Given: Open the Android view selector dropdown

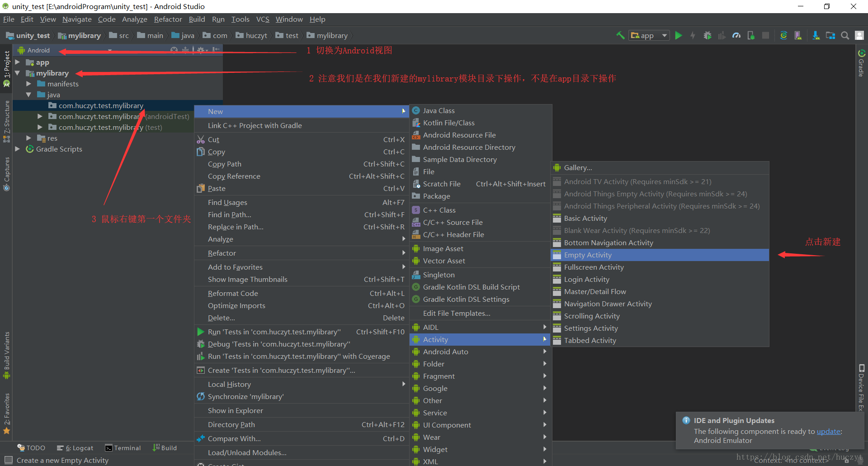Looking at the screenshot, I should [65, 50].
